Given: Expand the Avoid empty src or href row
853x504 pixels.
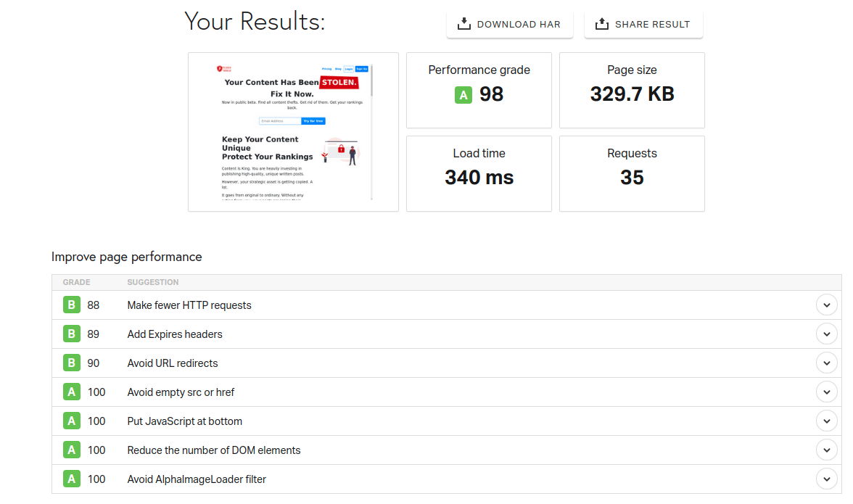Looking at the screenshot, I should (826, 392).
